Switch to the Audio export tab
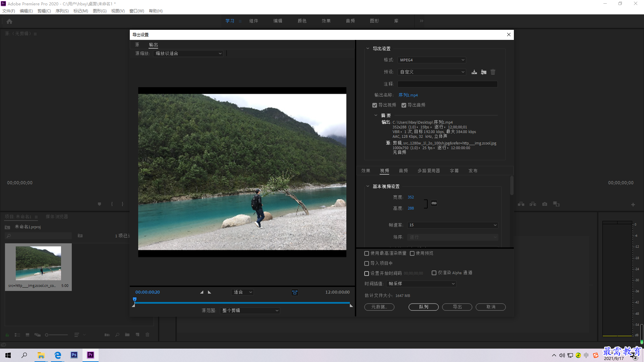Screen dimensions: 644x362 click(x=403, y=171)
